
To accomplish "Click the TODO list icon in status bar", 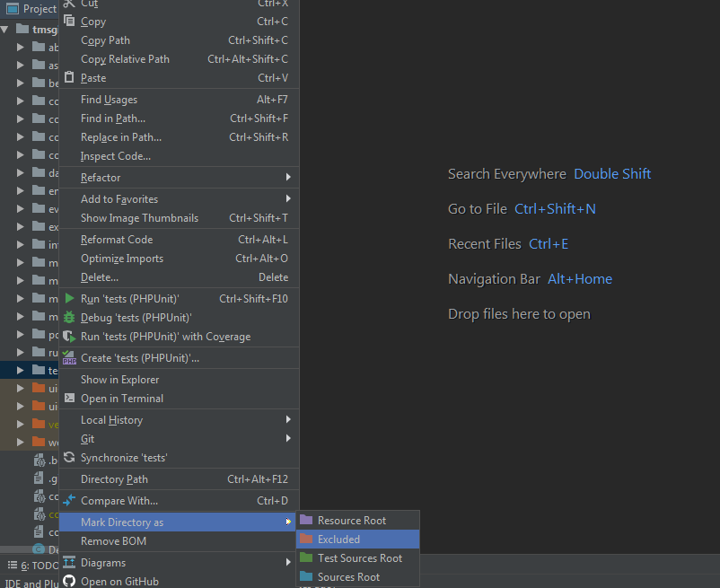I will tap(13, 565).
